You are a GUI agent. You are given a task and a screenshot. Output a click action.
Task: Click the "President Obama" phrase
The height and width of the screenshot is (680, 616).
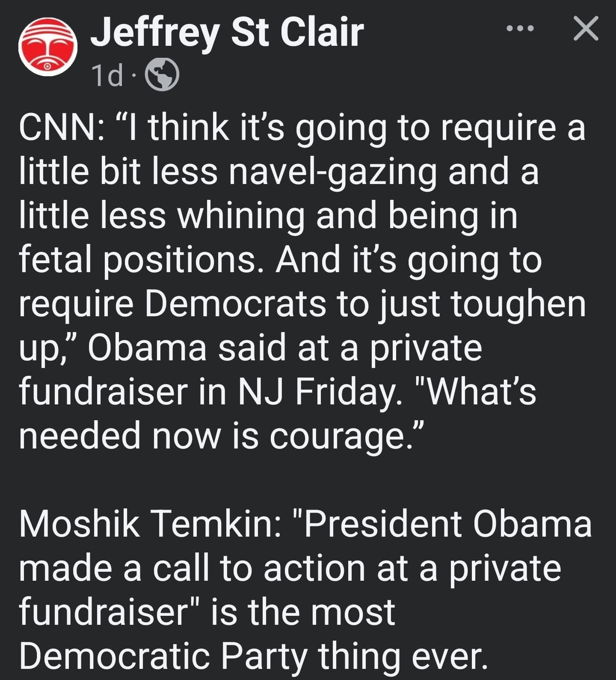tap(447, 524)
